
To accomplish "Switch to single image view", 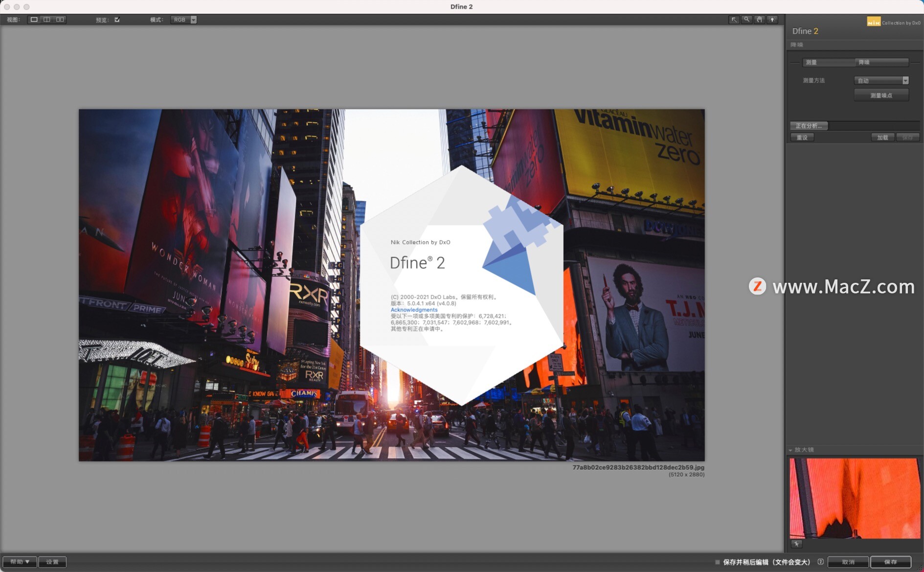I will click(x=34, y=20).
